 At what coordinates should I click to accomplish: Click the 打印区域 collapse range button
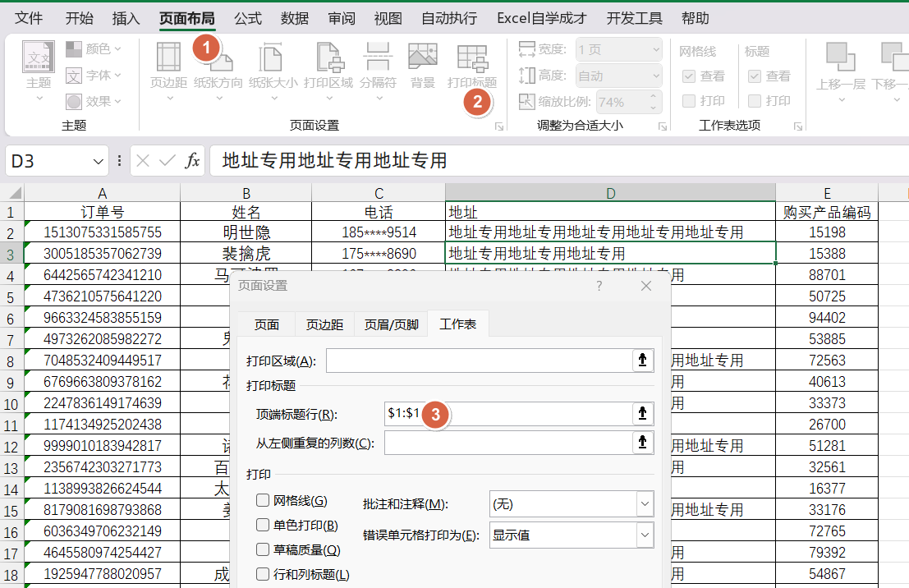(x=642, y=361)
